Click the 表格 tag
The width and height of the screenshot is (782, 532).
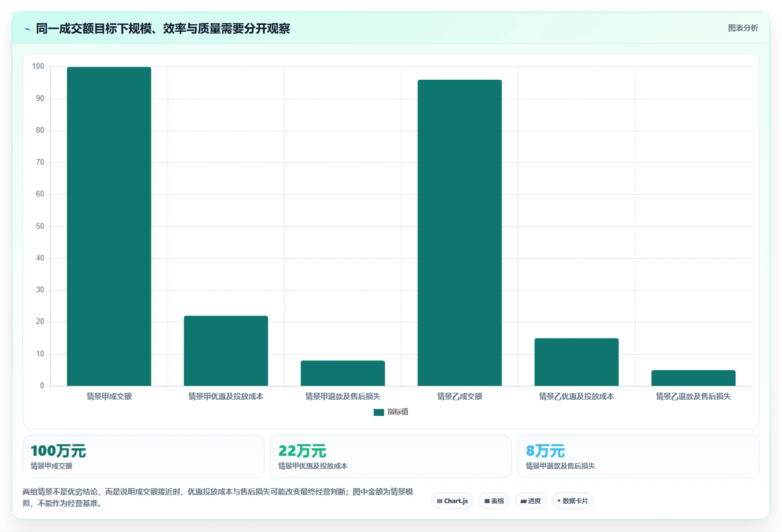pos(494,501)
